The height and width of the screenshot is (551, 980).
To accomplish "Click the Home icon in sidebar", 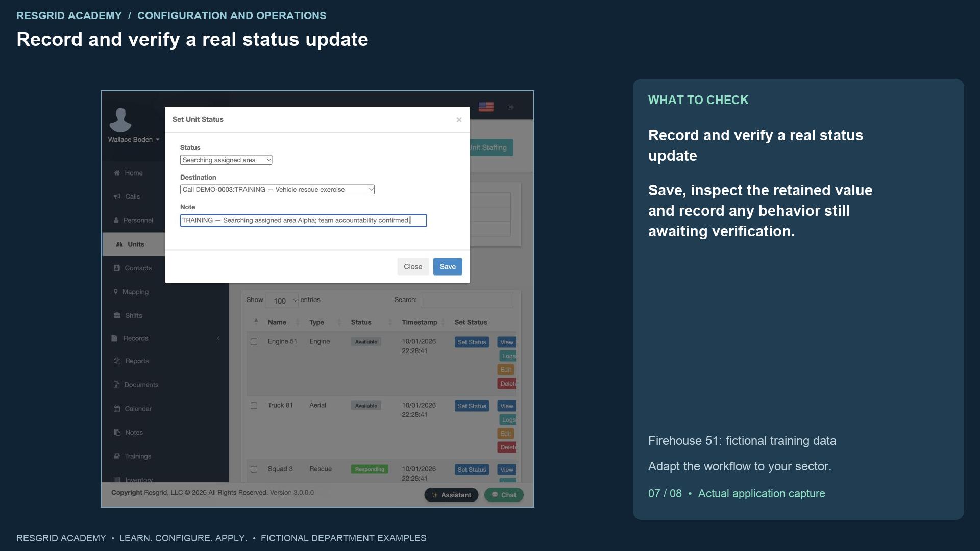I will [117, 173].
